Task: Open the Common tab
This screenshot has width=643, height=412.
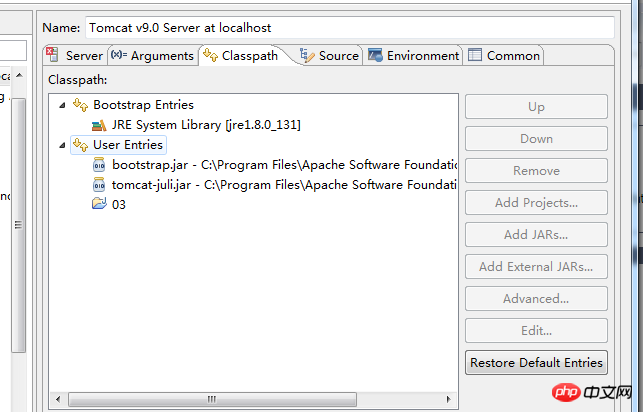Action: coord(504,55)
